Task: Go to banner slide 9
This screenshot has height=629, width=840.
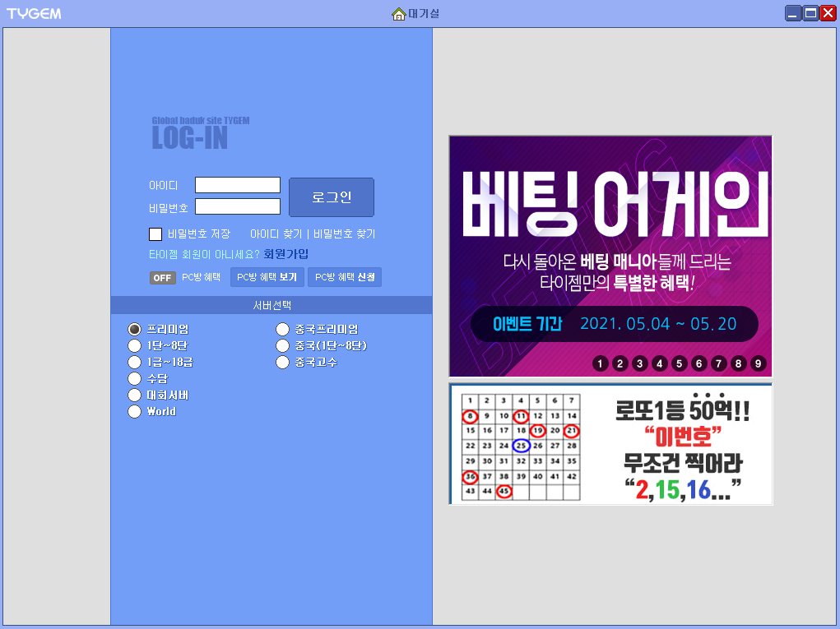Action: point(758,363)
